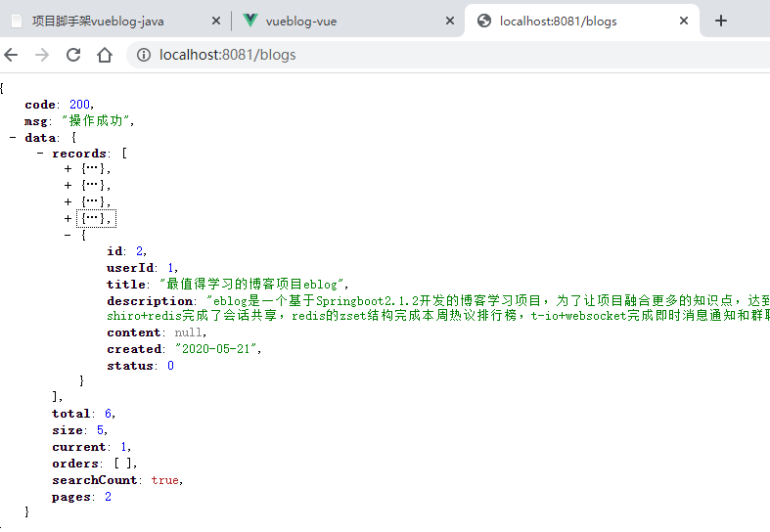Click the records key label
This screenshot has width=770, height=532.
pyautogui.click(x=79, y=154)
